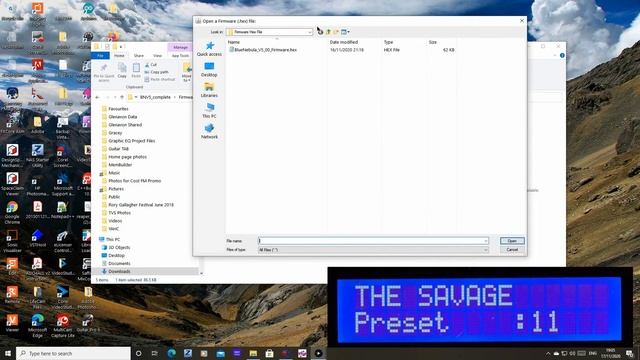
Task: Open the Share tab in File Explorer
Action: 139,56
